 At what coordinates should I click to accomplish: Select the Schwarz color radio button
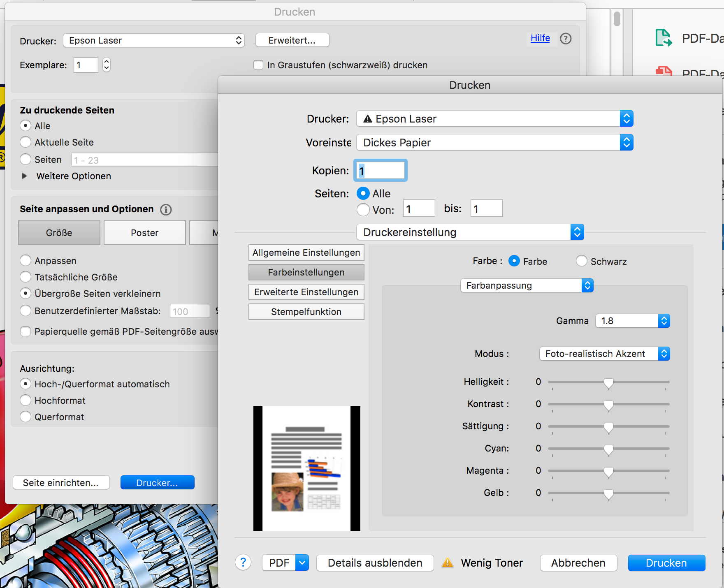click(581, 261)
